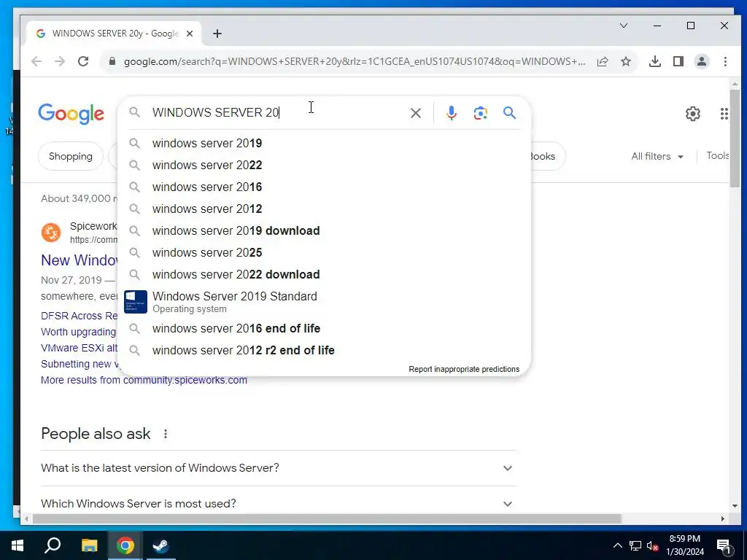
Task: Reload the current page
Action: 83,61
